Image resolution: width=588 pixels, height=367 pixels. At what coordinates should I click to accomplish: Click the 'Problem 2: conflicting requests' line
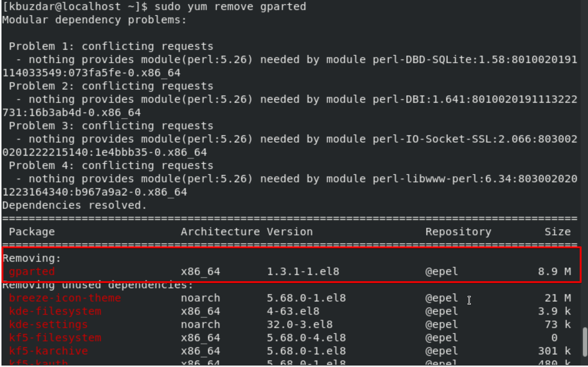tap(111, 86)
